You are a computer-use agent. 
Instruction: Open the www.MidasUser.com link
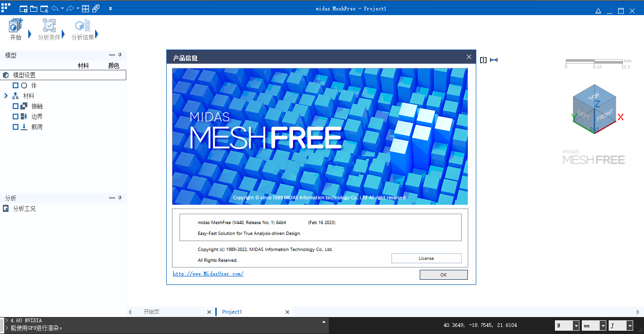(x=208, y=274)
